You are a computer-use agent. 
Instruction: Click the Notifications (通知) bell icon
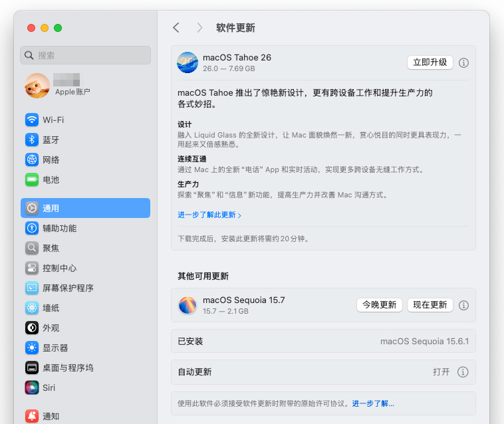click(x=32, y=416)
